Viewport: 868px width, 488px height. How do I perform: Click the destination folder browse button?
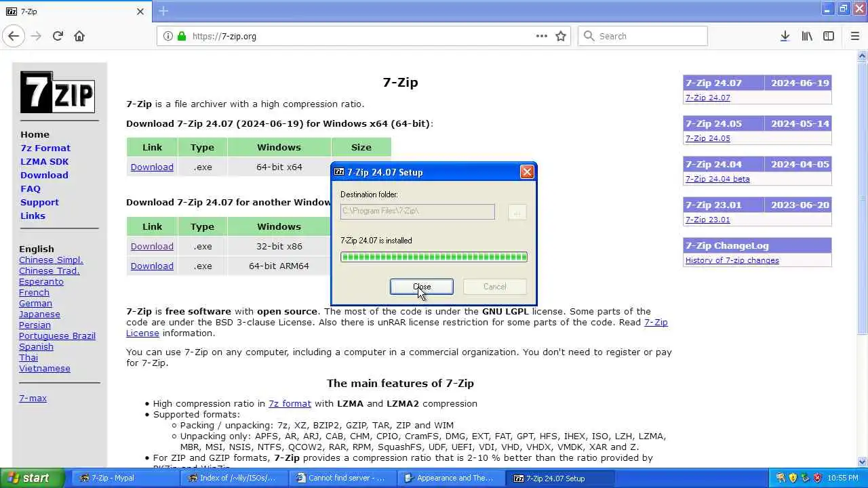[x=517, y=212]
